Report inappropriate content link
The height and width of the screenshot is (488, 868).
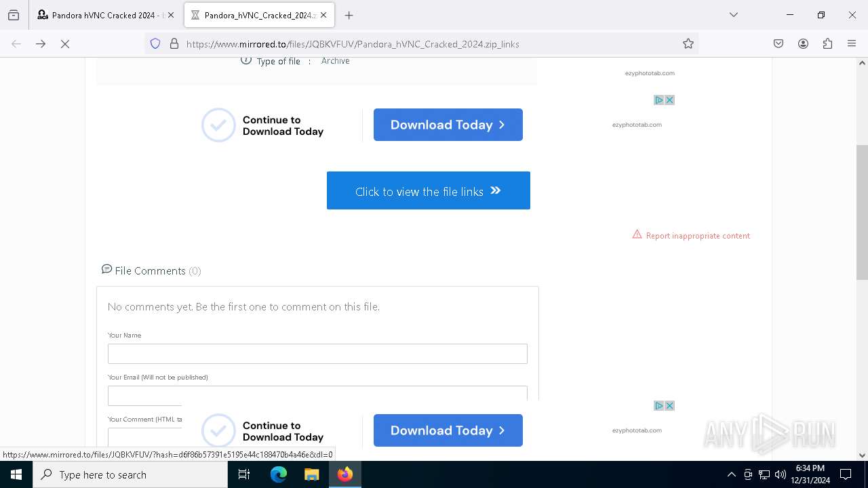tap(691, 235)
